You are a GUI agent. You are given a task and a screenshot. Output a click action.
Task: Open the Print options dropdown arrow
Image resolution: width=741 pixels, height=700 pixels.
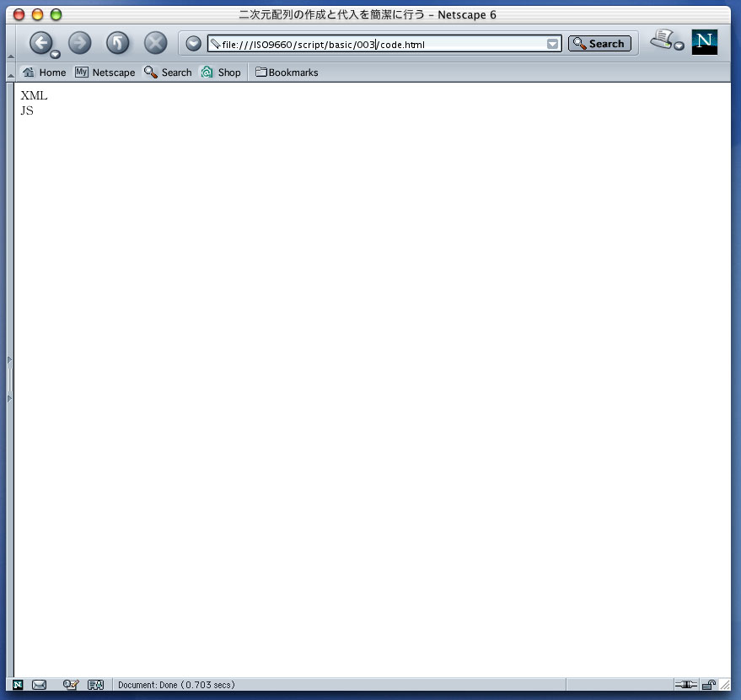tap(679, 46)
